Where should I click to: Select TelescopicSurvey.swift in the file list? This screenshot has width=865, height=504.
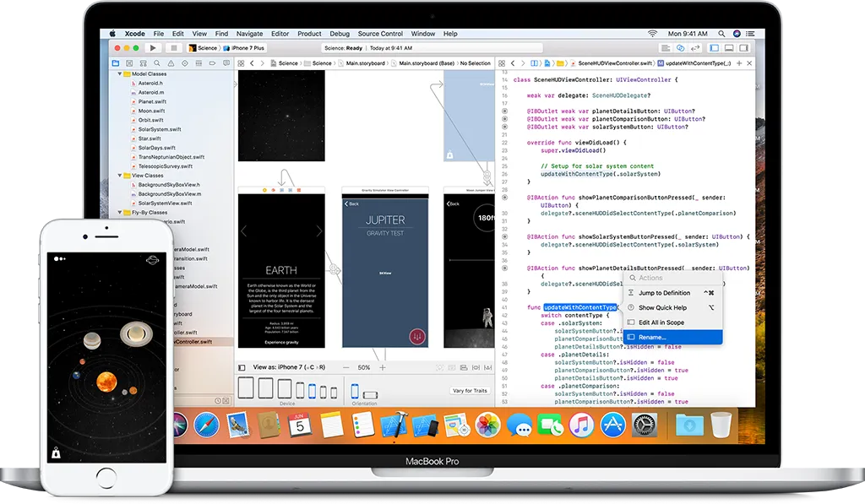coord(165,166)
